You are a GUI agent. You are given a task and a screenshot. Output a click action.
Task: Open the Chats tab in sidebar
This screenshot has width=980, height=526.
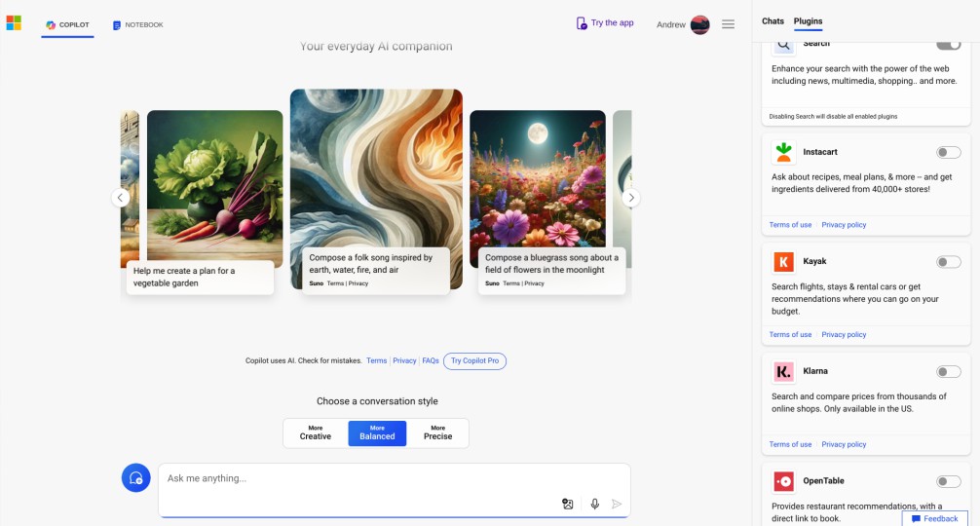(x=773, y=21)
